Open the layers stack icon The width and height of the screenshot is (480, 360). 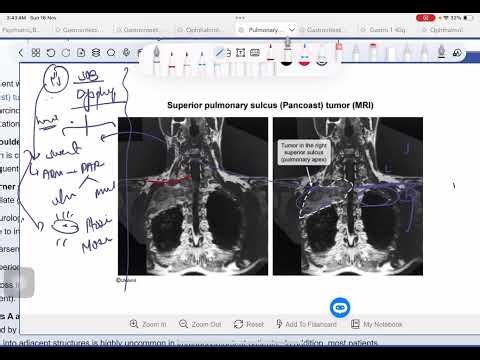click(x=96, y=53)
